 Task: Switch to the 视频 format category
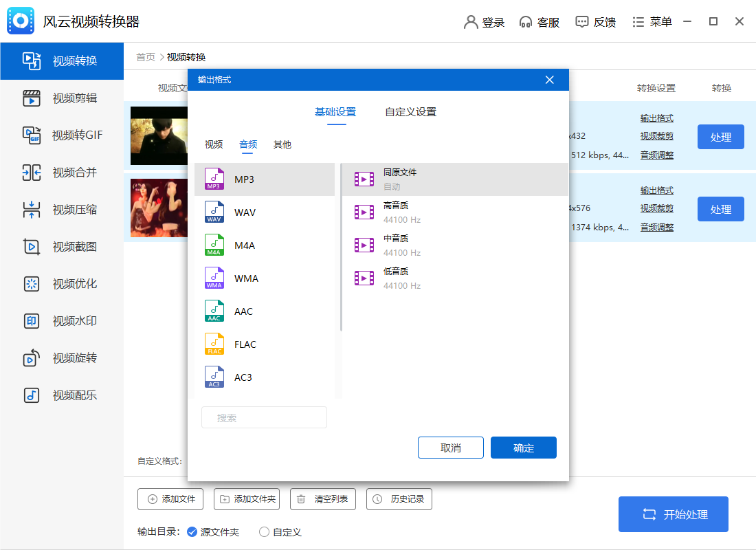(214, 144)
